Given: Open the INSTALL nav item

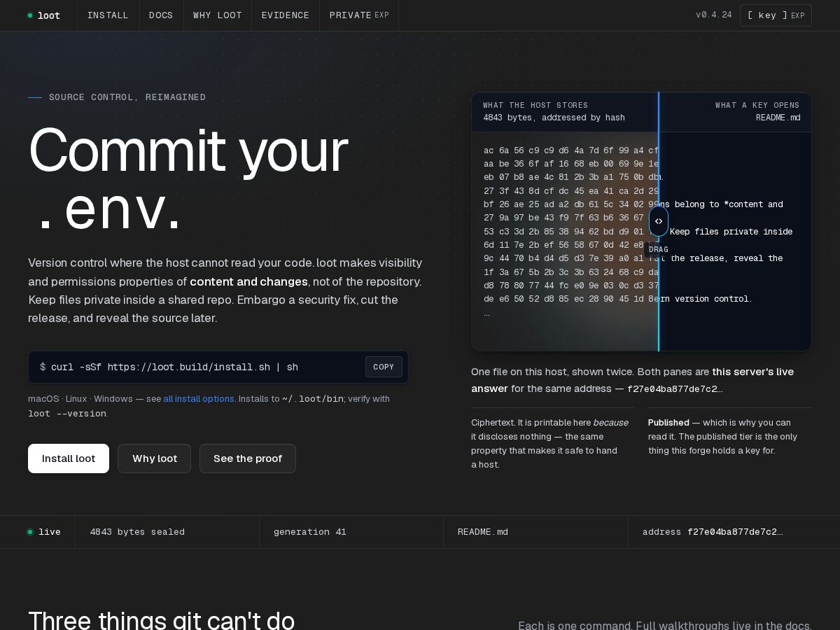Looking at the screenshot, I should pyautogui.click(x=108, y=15).
